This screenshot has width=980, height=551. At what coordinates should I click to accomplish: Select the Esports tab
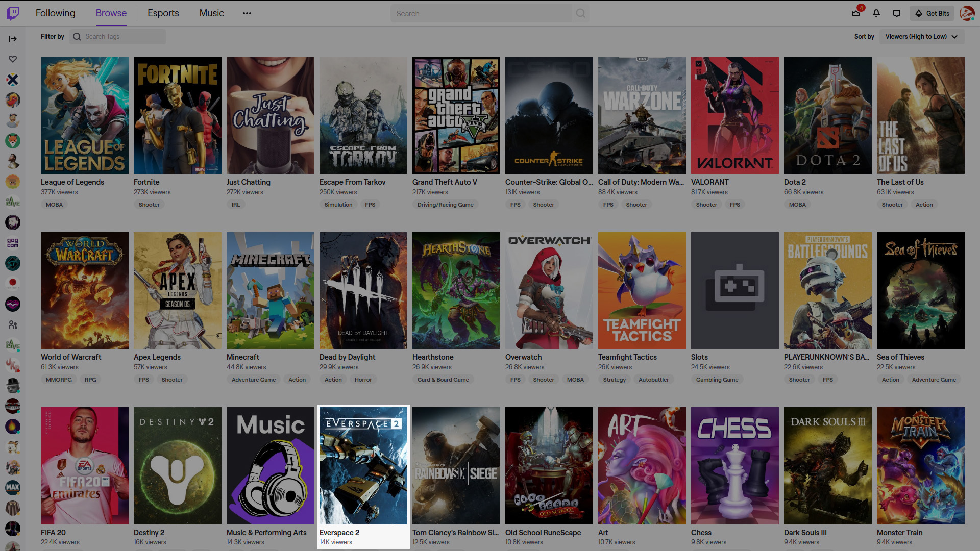tap(163, 13)
